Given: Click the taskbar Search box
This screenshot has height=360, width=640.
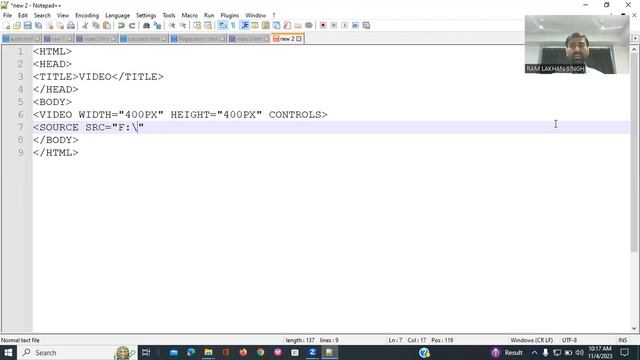Looking at the screenshot, I should (x=78, y=353).
